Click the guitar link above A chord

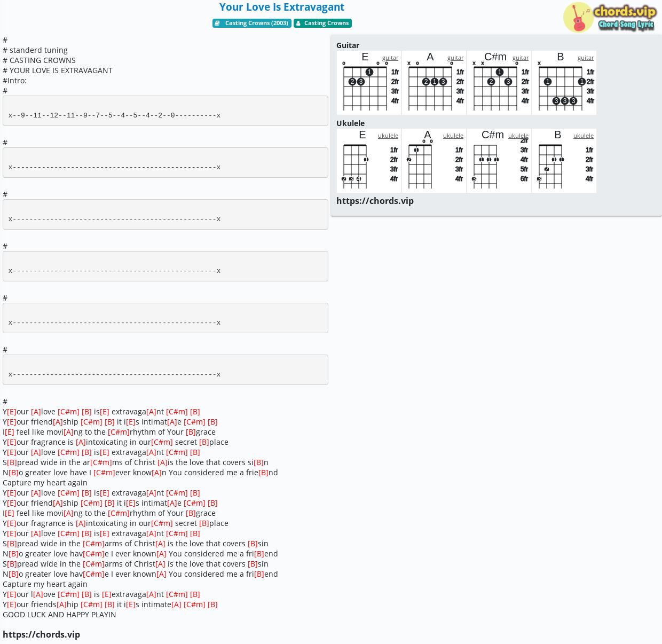455,58
